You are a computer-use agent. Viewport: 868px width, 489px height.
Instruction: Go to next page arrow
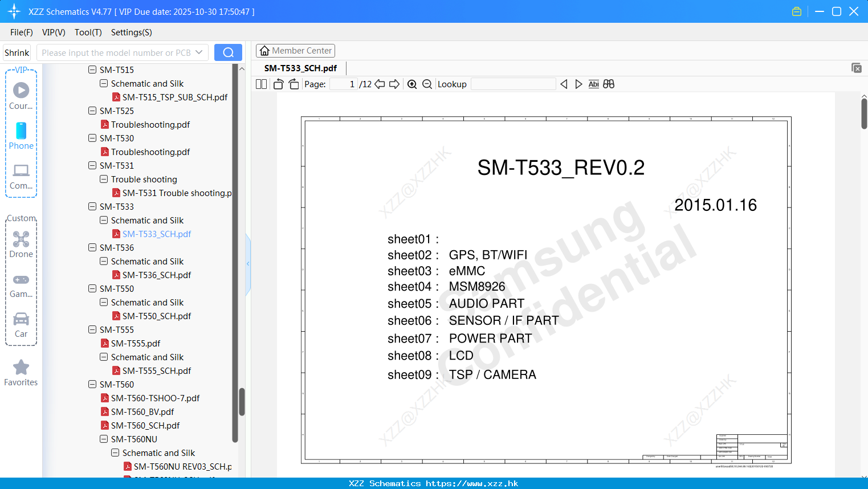(394, 84)
